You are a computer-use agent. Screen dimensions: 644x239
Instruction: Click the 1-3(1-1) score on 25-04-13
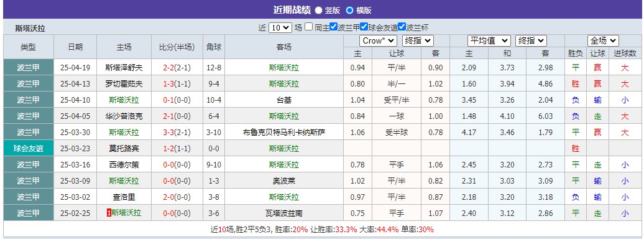177,84
